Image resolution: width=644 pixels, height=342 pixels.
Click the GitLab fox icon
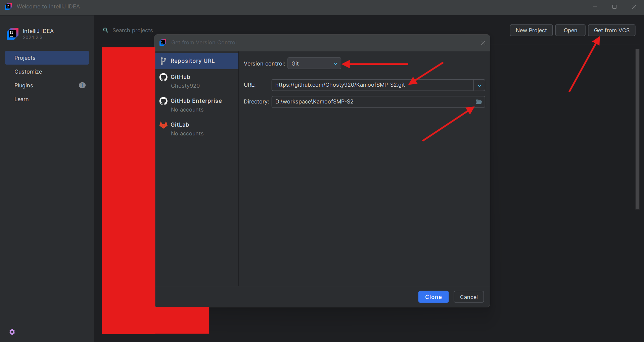point(163,125)
